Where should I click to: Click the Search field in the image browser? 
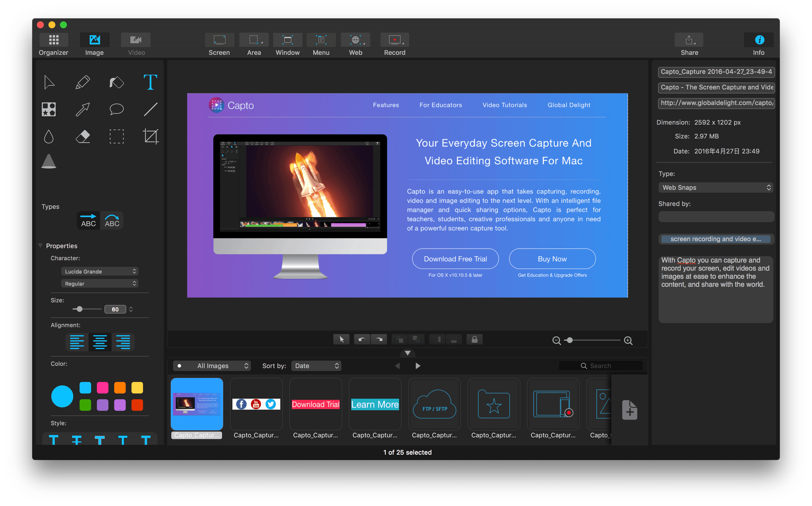click(601, 366)
